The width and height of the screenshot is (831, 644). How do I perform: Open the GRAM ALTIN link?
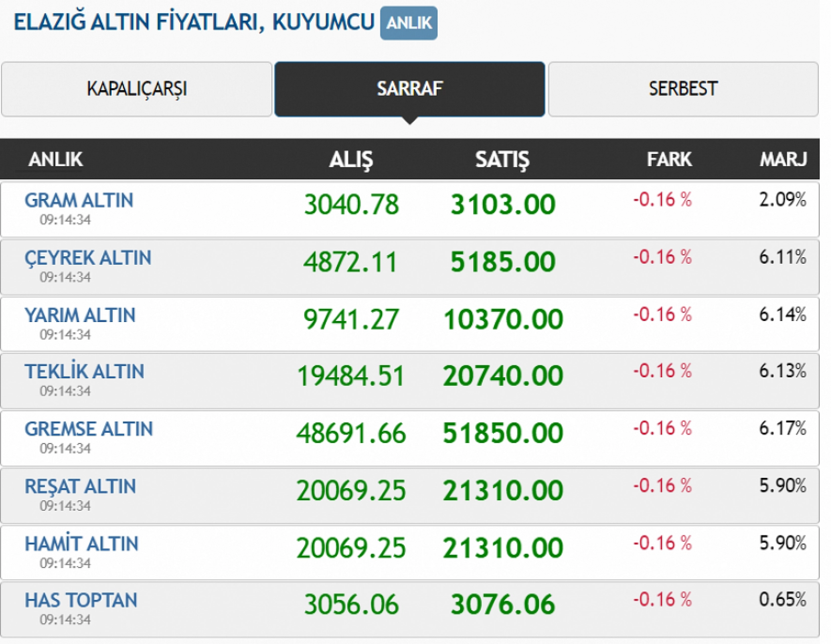click(x=79, y=201)
